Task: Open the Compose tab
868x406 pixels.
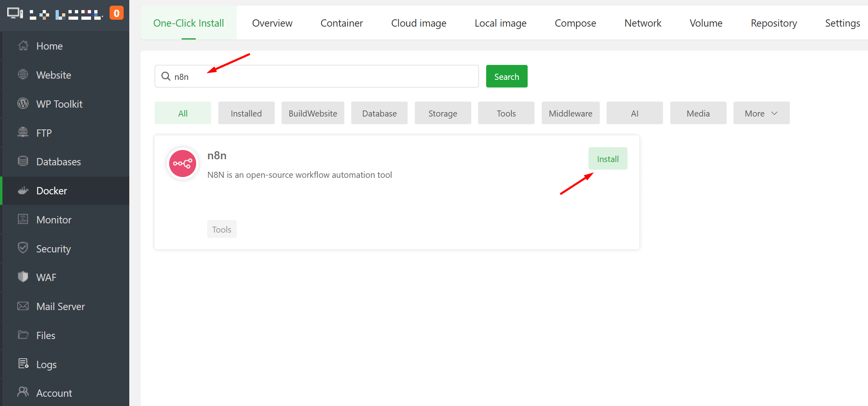Action: 575,23
